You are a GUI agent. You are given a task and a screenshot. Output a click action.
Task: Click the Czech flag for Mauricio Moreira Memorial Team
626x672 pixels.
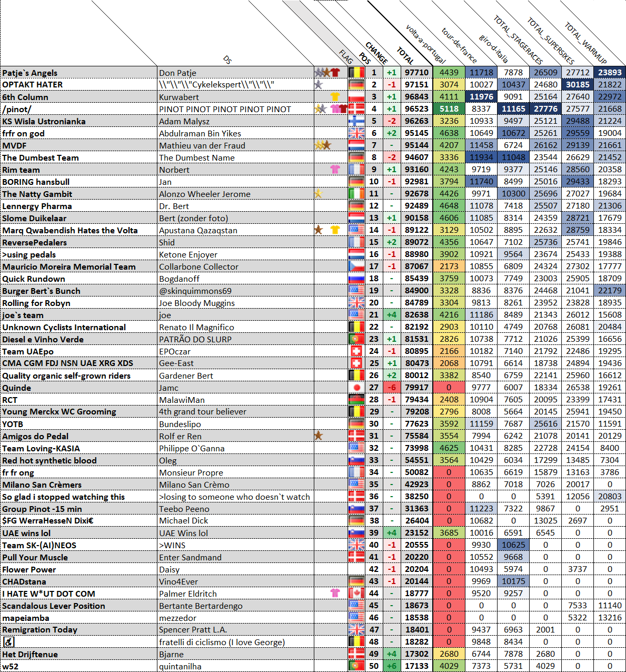click(x=356, y=266)
